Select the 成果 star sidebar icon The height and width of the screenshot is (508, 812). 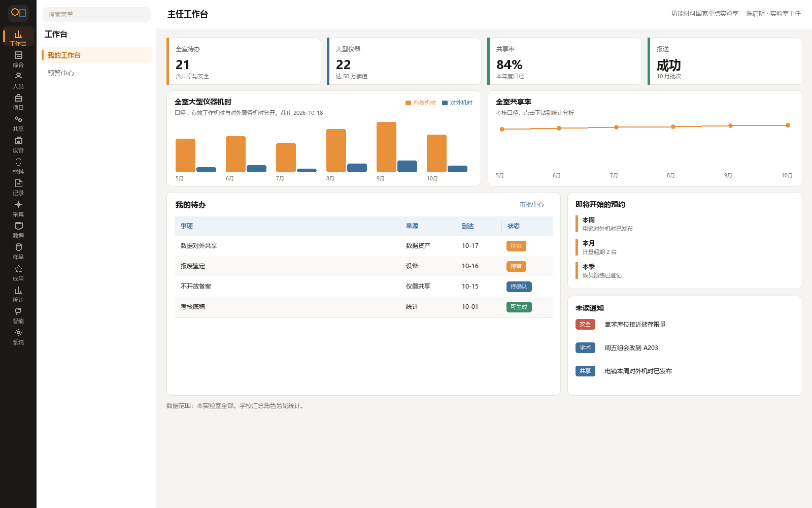(18, 272)
